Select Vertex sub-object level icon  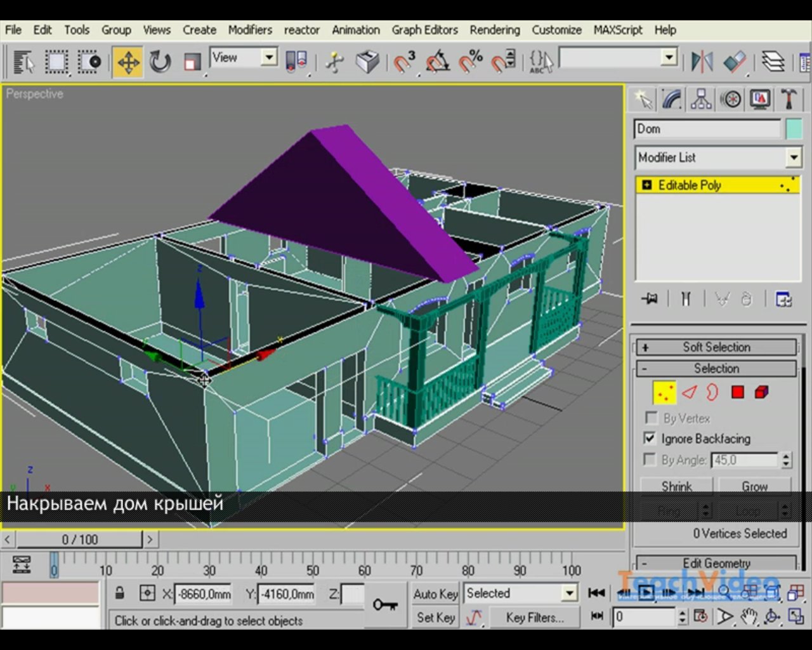point(664,393)
